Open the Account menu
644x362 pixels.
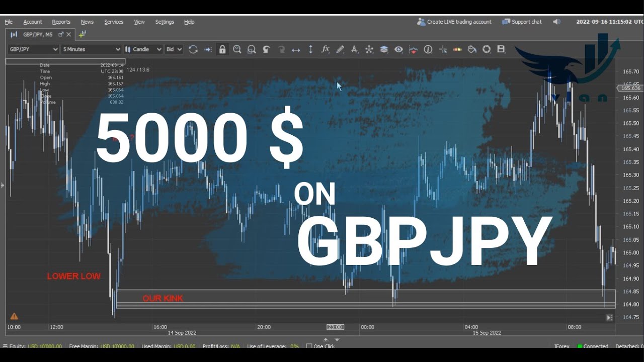(33, 22)
